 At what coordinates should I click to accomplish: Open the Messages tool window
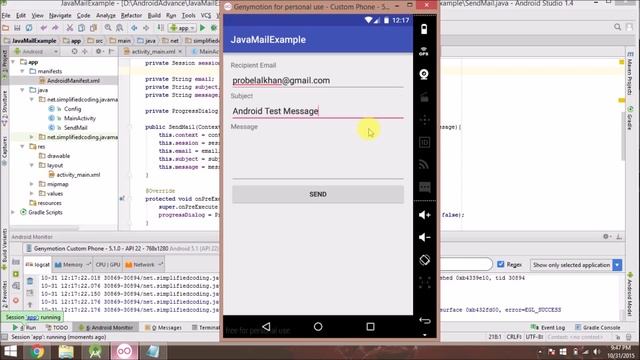(163, 327)
